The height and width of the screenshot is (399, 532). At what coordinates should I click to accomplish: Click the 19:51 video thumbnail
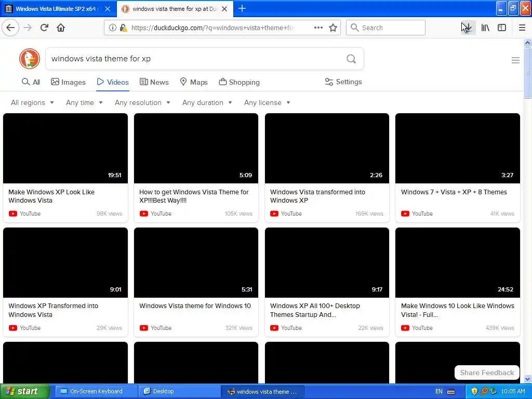click(65, 148)
